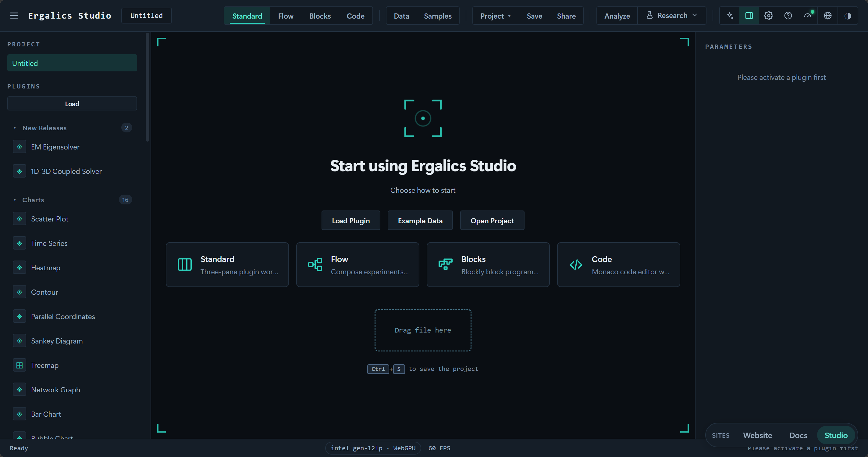The image size is (868, 457).
Task: Collapse the New Releases group
Action: [x=15, y=128]
